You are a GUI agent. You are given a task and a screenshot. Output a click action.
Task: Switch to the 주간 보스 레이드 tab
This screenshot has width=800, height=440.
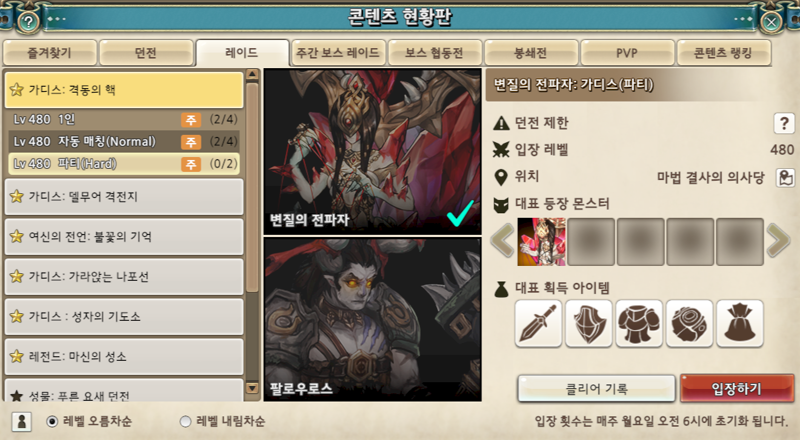point(338,53)
